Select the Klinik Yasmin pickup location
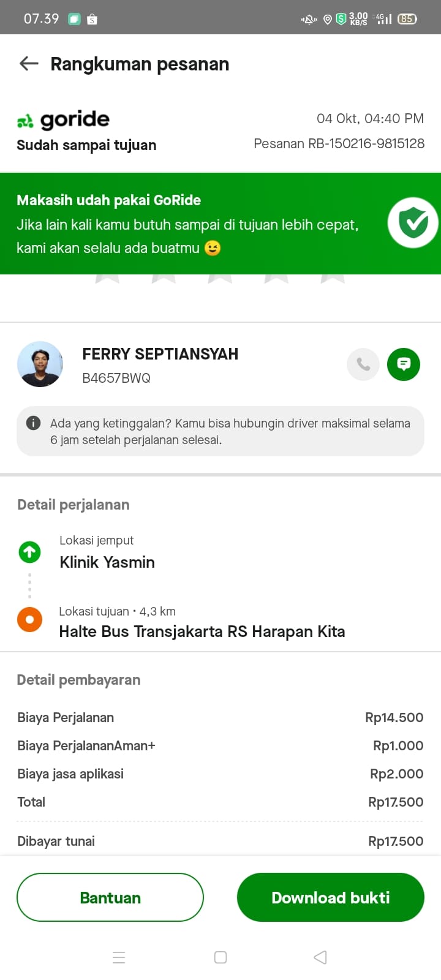This screenshot has height=980, width=441. (107, 562)
